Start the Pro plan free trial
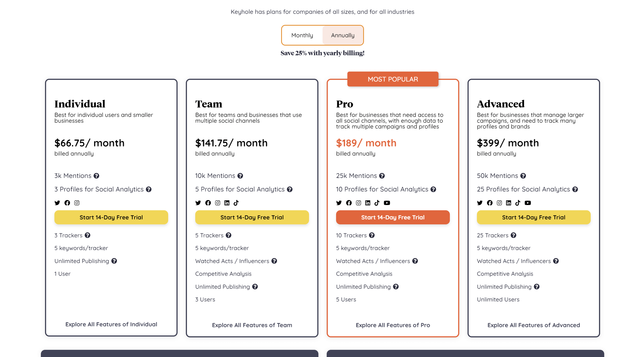The height and width of the screenshot is (357, 644). pyautogui.click(x=393, y=217)
